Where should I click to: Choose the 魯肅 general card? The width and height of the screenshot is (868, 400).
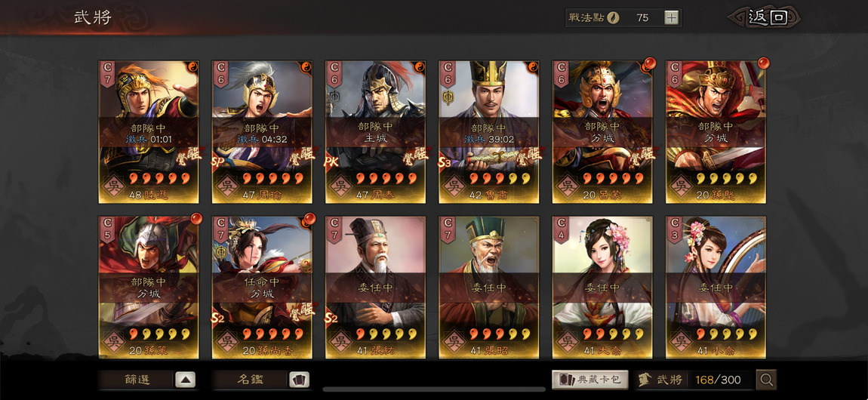[489, 132]
